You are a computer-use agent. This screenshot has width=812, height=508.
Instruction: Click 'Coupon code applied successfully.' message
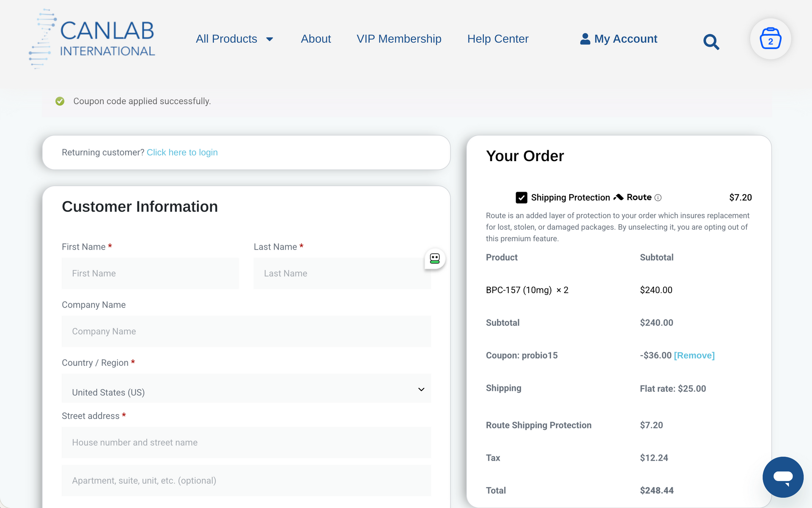[x=142, y=101]
